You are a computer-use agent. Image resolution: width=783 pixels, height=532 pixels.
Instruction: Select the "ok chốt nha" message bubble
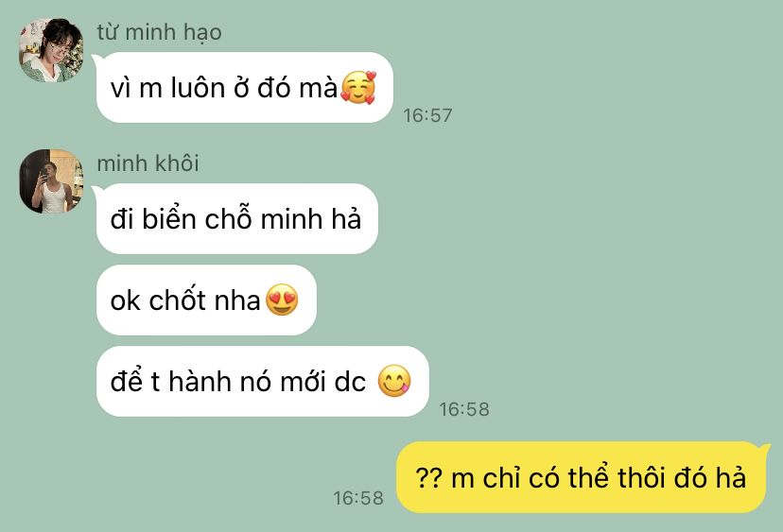click(206, 300)
